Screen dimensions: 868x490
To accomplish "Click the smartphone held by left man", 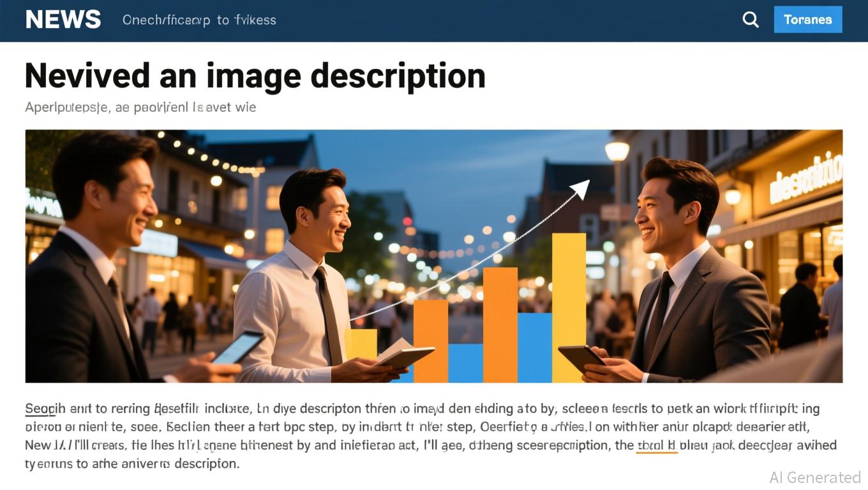I will pyautogui.click(x=237, y=348).
